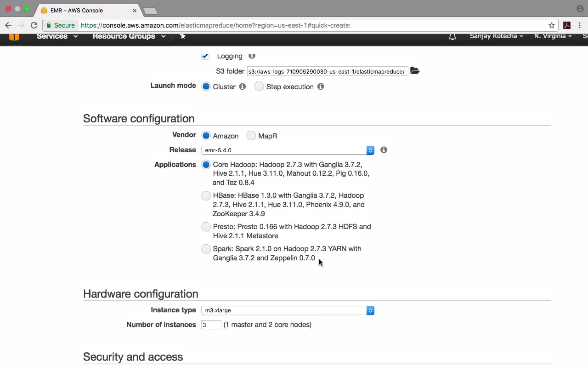Click the Number of instances label

pos(161,325)
